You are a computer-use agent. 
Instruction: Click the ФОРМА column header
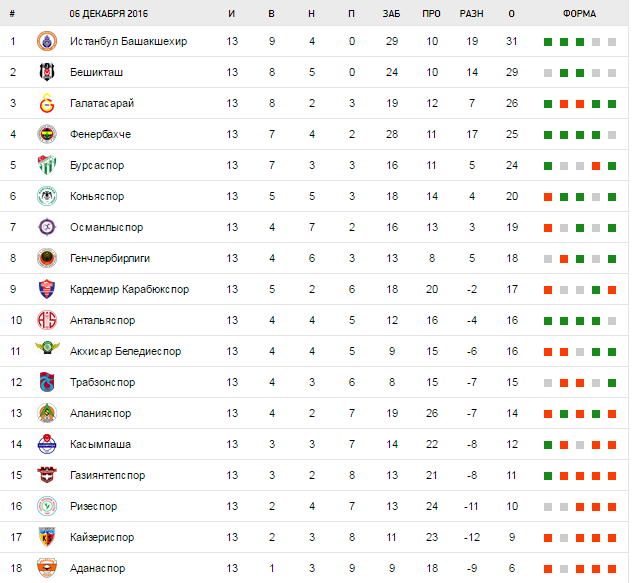coord(579,14)
